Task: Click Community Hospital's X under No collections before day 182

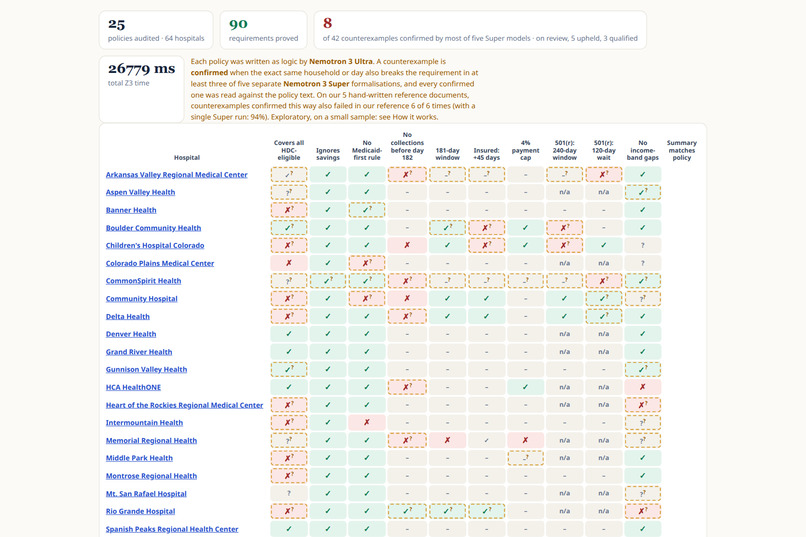Action: coord(407,299)
